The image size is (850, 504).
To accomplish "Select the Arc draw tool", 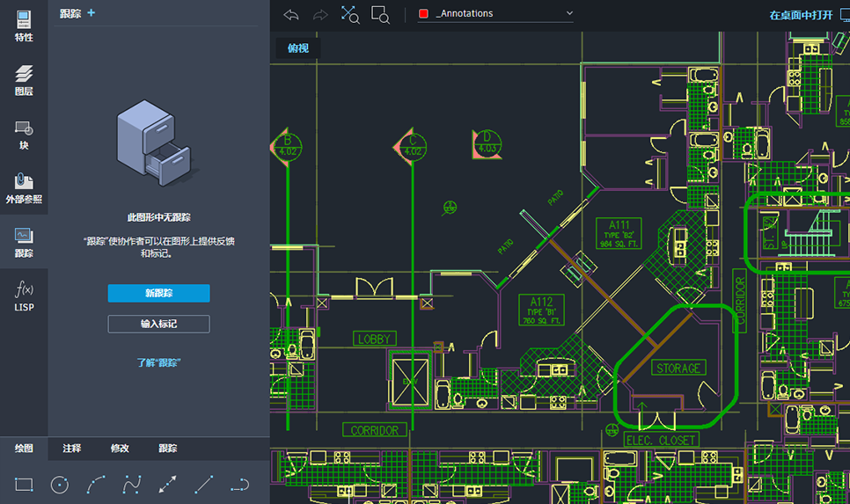I will tap(96, 484).
